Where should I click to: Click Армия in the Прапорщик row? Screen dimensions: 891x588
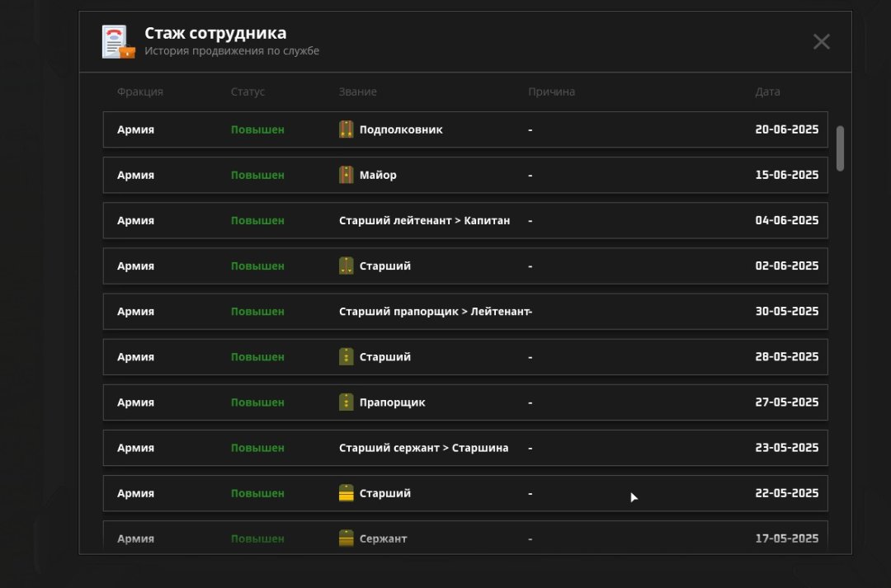click(136, 402)
